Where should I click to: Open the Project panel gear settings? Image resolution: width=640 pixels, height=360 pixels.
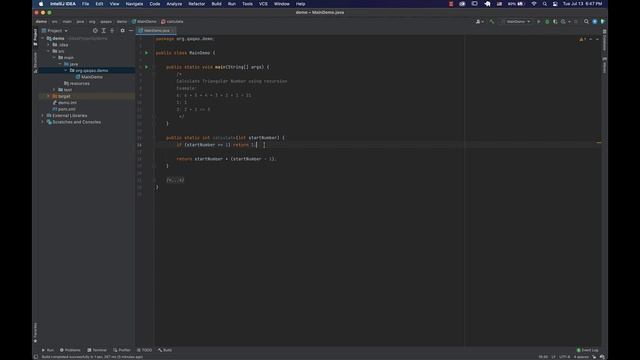tap(122, 31)
